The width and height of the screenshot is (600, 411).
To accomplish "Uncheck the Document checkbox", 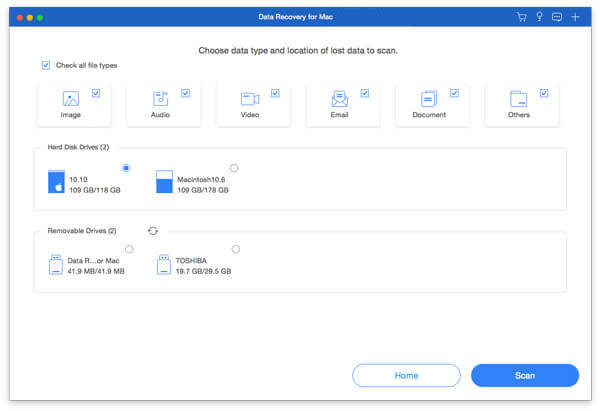I will coord(454,93).
